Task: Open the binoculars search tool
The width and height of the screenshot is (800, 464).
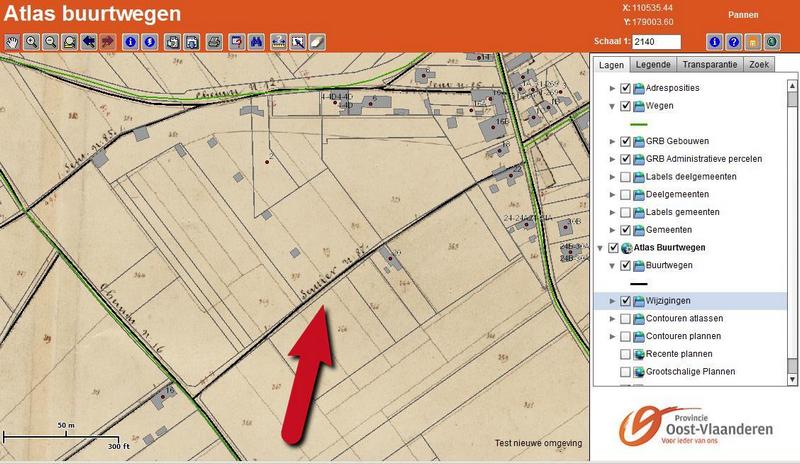Action: 257,42
